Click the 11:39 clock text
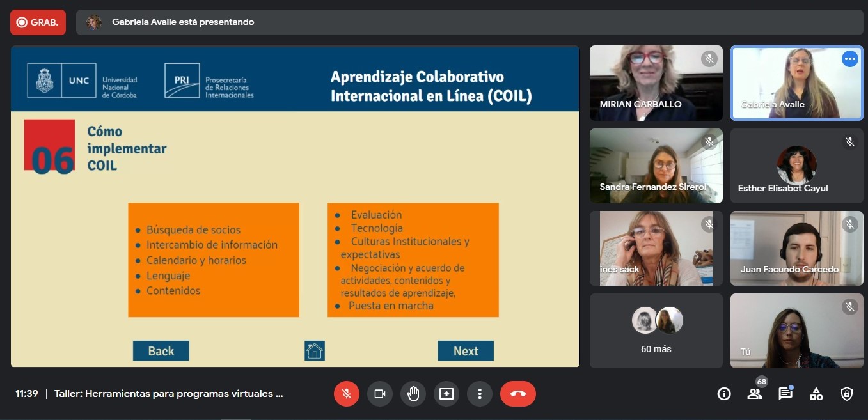This screenshot has height=420, width=868. click(27, 394)
